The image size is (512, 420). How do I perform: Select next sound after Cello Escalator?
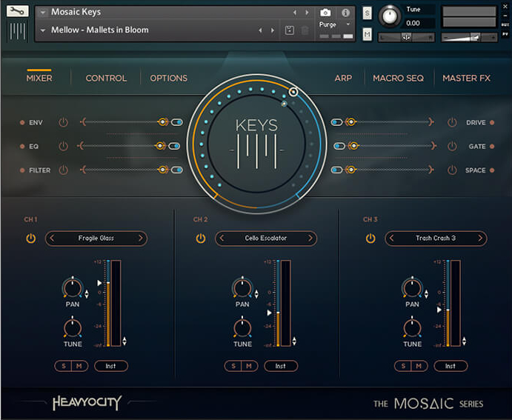[x=310, y=239]
